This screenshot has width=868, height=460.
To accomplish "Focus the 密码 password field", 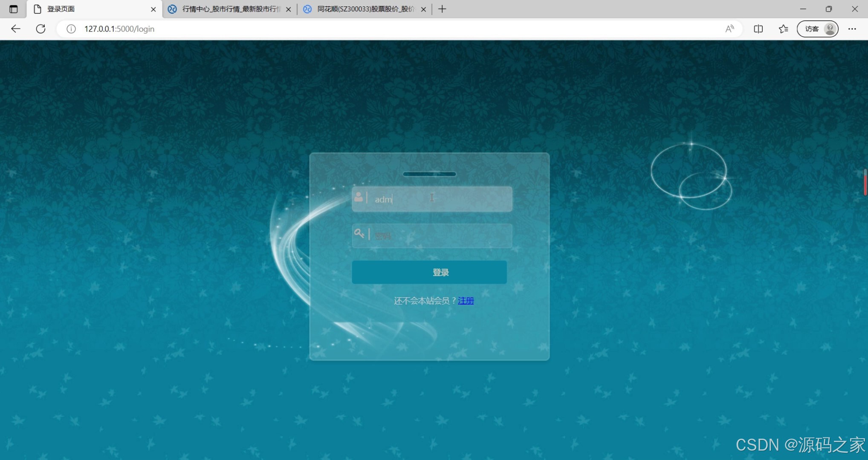I will pyautogui.click(x=439, y=236).
